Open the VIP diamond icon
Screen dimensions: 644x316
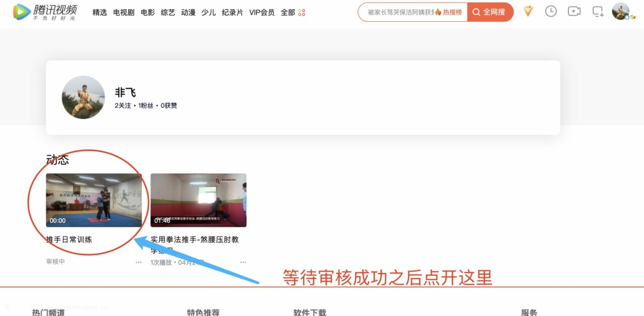click(528, 11)
